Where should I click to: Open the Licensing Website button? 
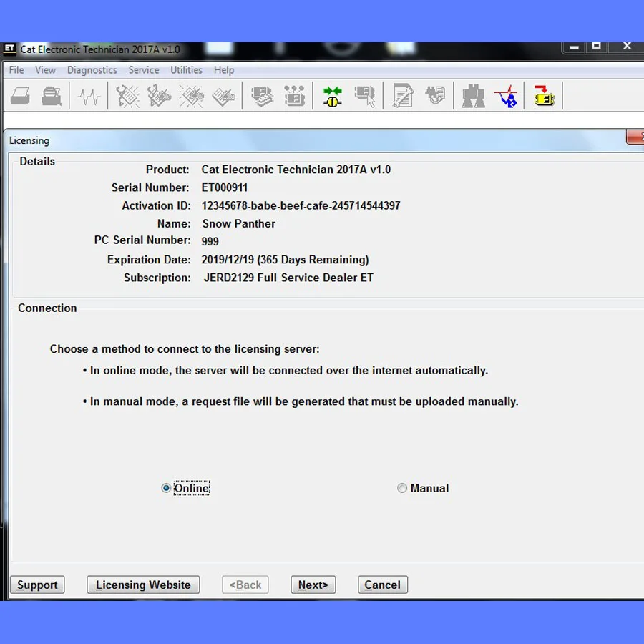tap(143, 585)
